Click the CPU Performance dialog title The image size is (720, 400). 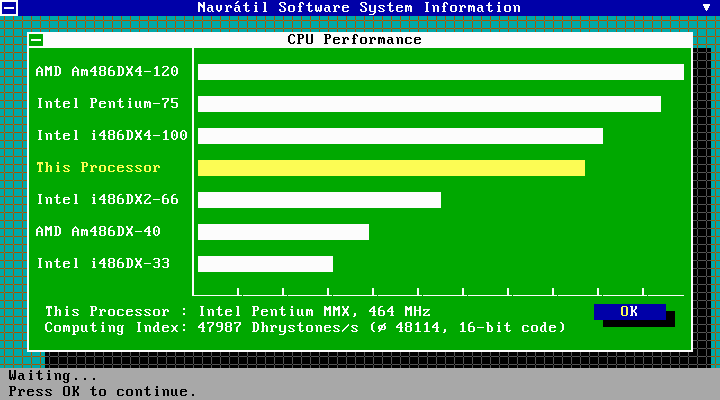tap(354, 39)
